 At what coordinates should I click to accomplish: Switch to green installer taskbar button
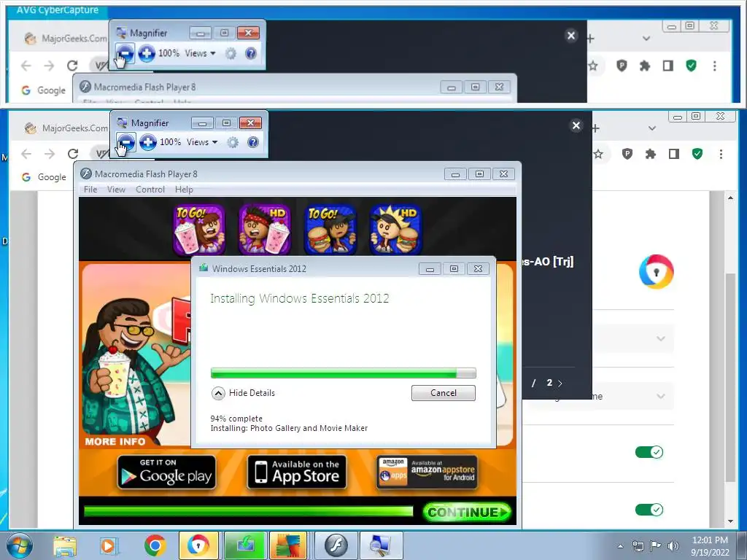[245, 545]
